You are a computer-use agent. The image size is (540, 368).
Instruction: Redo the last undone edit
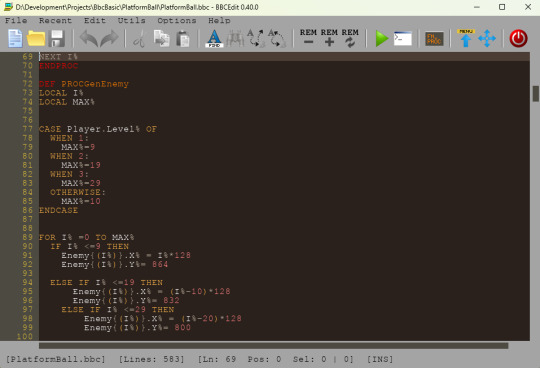[x=109, y=38]
